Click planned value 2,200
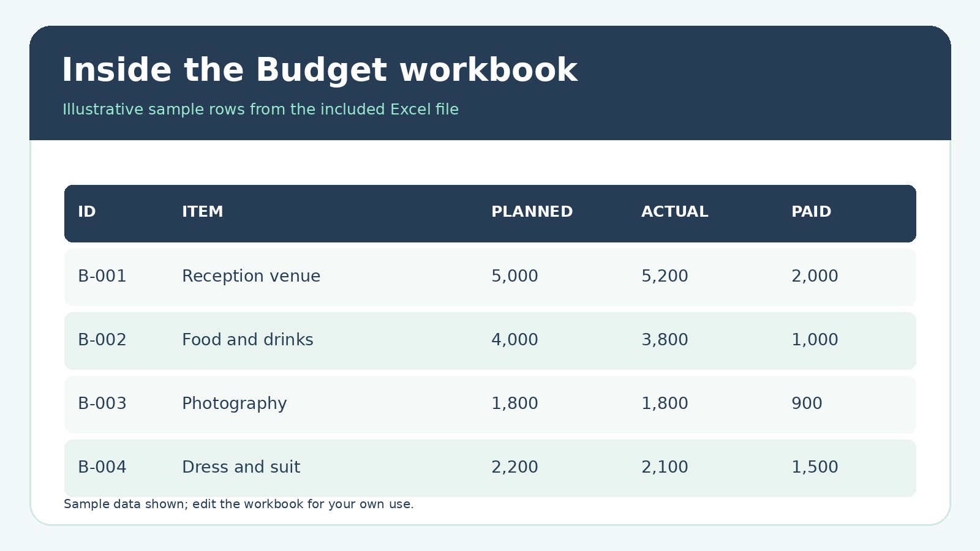 point(514,467)
